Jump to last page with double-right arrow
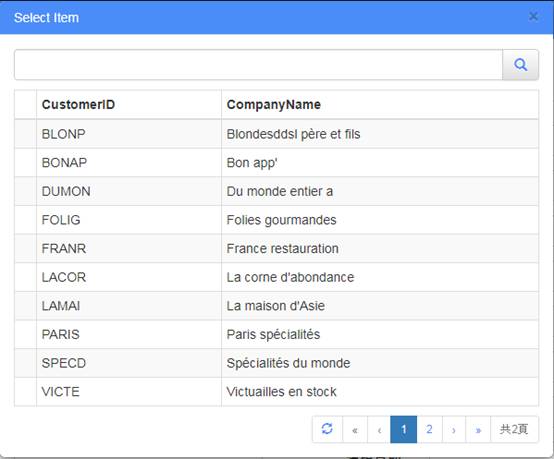 click(x=478, y=430)
